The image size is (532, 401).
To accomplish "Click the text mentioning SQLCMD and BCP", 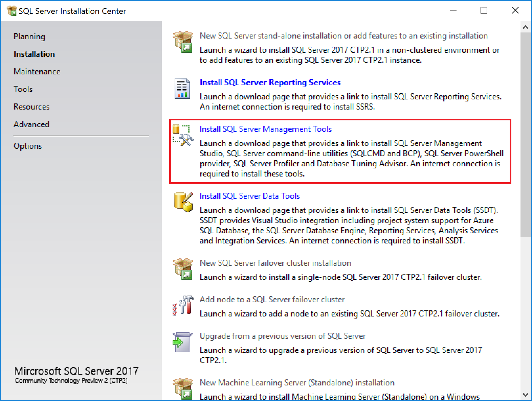I will tap(352, 159).
